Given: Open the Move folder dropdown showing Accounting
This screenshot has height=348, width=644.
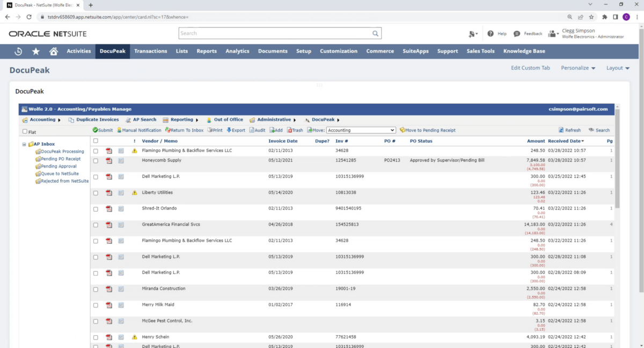Looking at the screenshot, I should 361,130.
